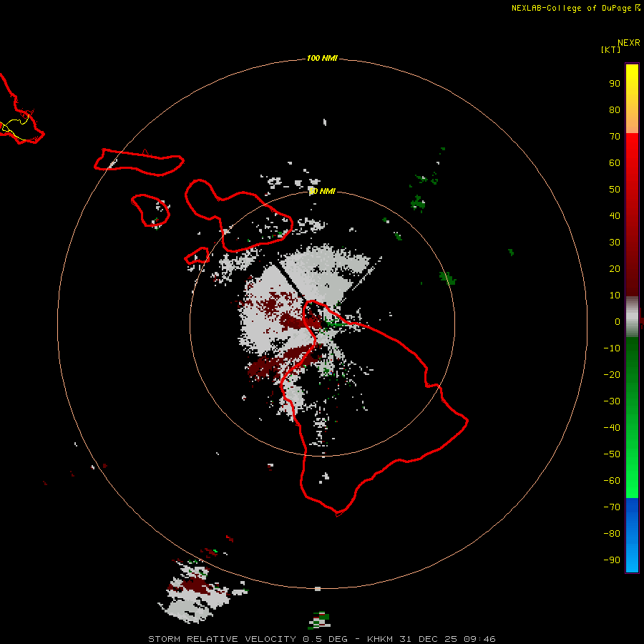Image resolution: width=644 pixels, height=644 pixels.
Task: Click the -50 value on the velocity scale
Action: 612,454
